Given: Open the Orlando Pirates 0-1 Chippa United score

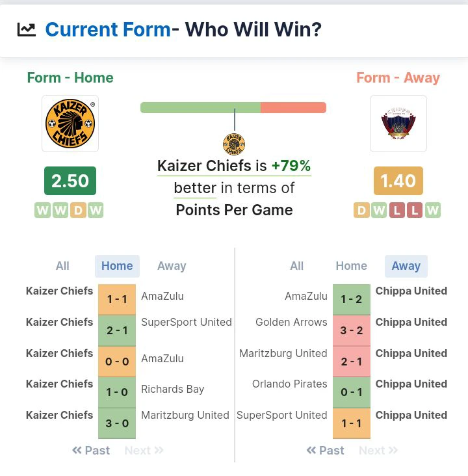Looking at the screenshot, I should (x=352, y=392).
